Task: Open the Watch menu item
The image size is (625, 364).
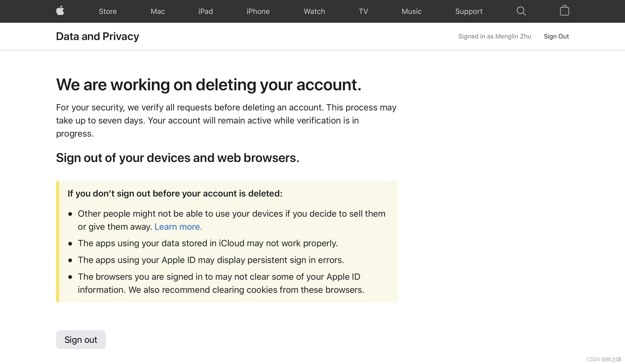Action: [x=314, y=11]
